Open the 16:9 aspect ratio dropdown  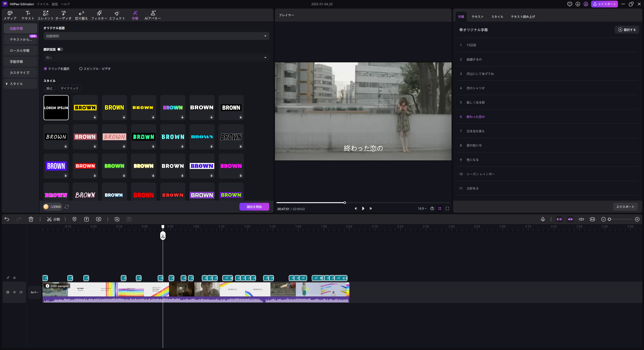point(422,208)
